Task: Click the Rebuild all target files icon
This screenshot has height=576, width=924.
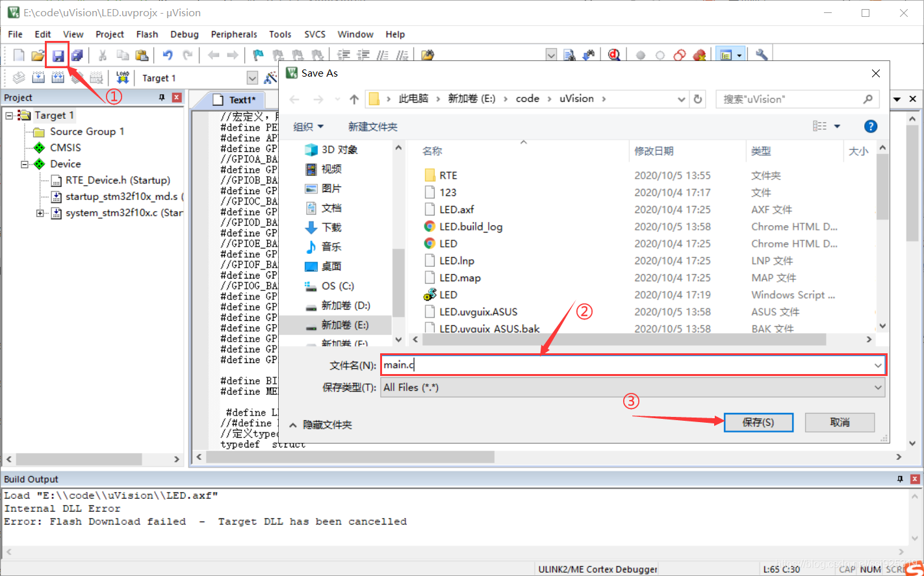Action: click(x=58, y=78)
